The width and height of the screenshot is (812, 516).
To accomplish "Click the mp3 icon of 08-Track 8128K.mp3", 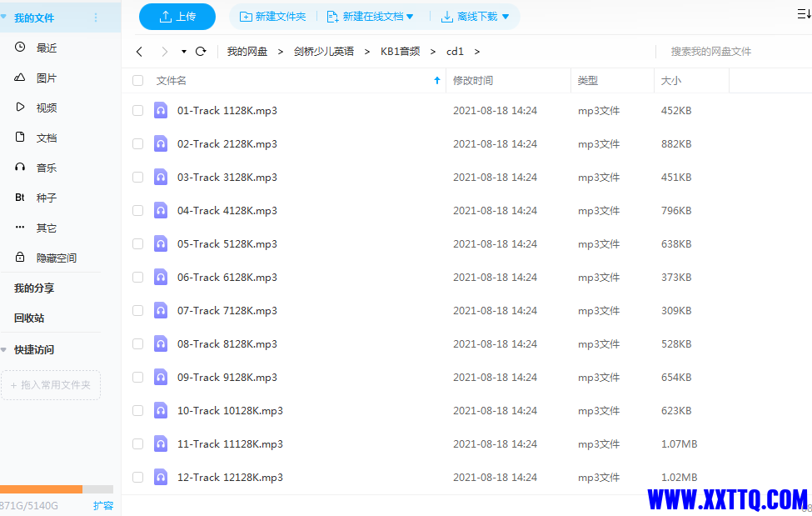I will tap(161, 343).
